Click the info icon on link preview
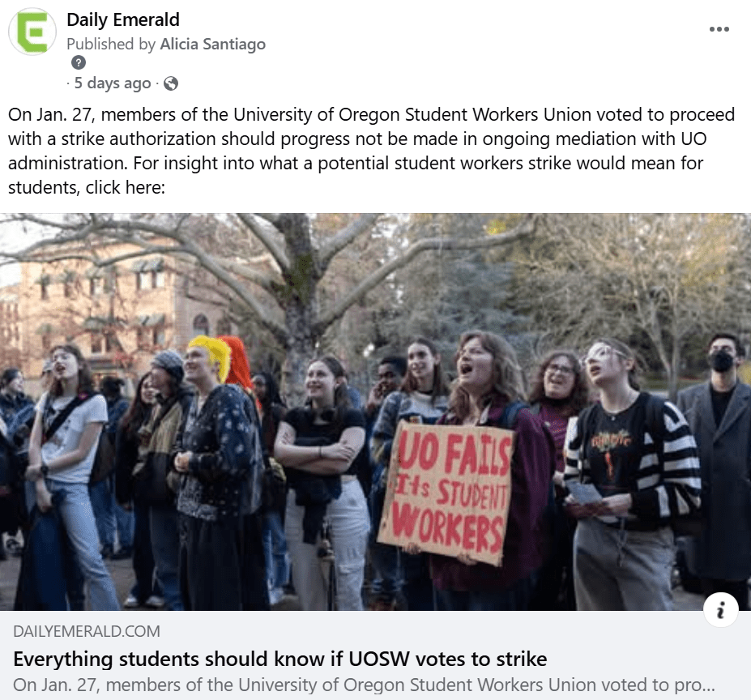751x700 pixels. [x=721, y=610]
